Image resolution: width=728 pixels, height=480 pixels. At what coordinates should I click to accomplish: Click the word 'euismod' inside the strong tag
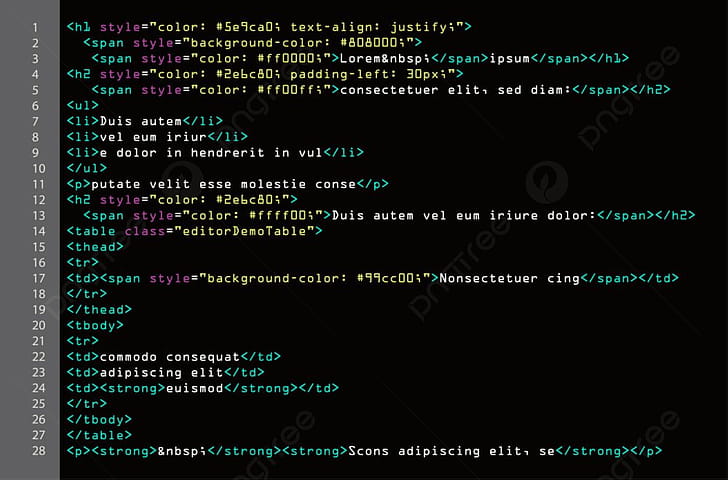click(x=195, y=388)
